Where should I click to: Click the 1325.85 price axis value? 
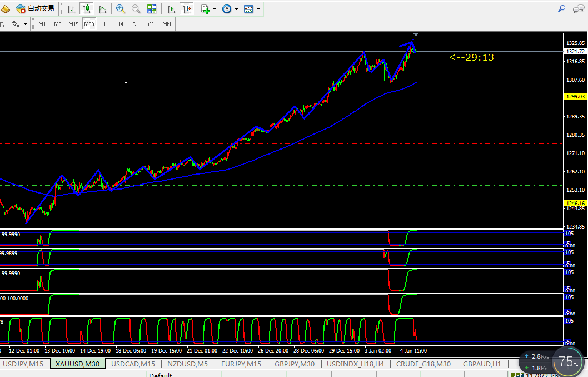click(x=575, y=43)
